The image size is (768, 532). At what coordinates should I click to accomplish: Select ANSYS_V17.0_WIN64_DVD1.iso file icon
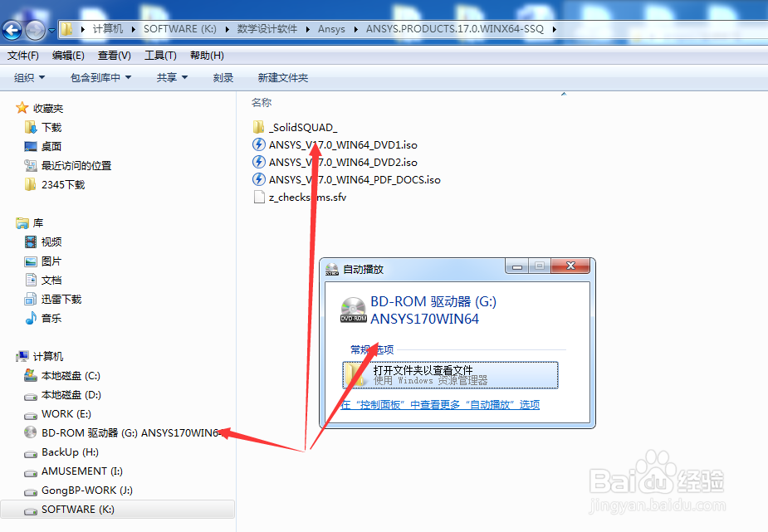pyautogui.click(x=258, y=144)
